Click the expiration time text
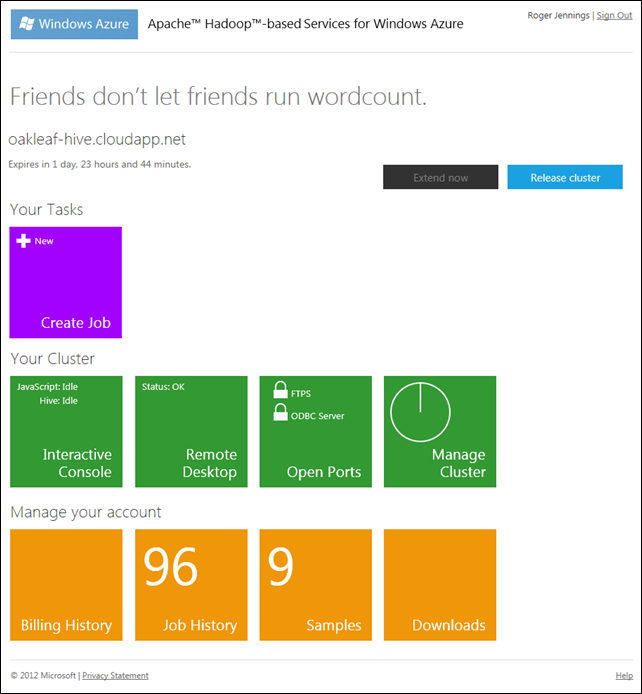Screen dimensions: 642x694 pos(100,164)
